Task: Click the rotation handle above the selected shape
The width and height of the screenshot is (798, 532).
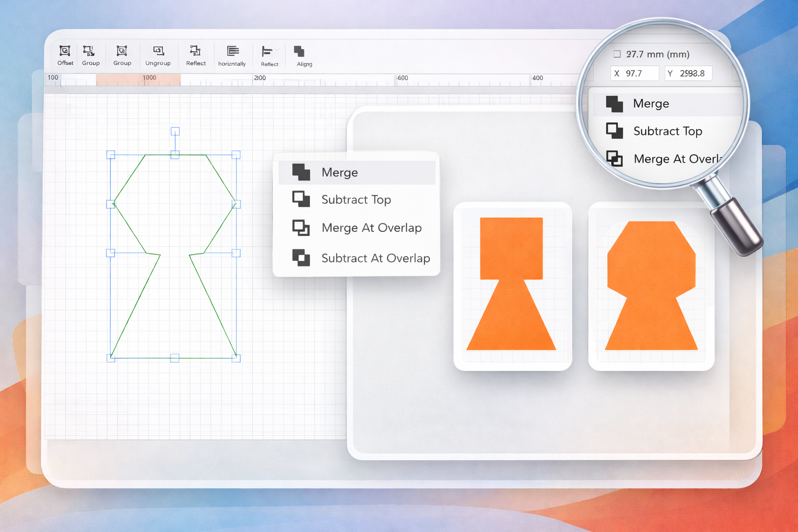Action: point(175,131)
